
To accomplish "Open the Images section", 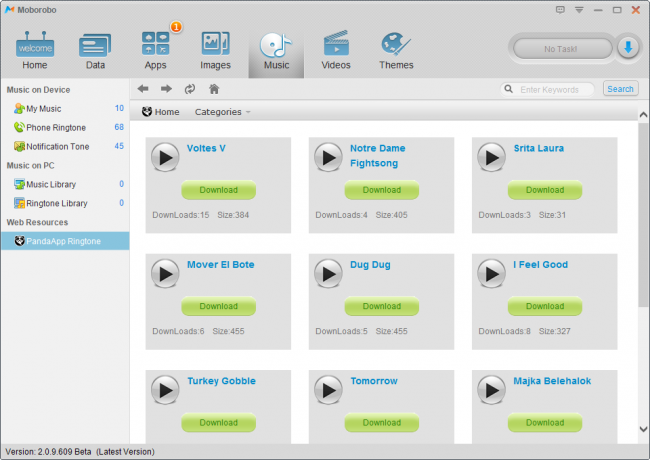I will 215,51.
